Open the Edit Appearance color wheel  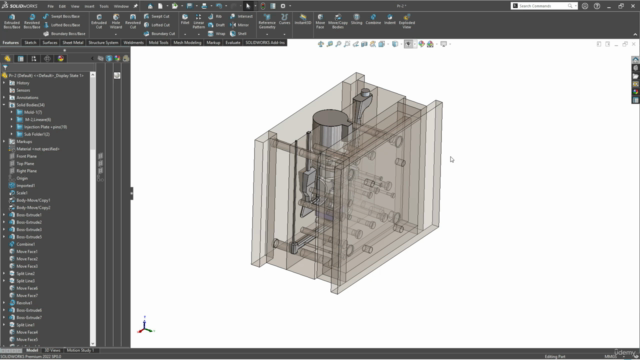(422, 44)
